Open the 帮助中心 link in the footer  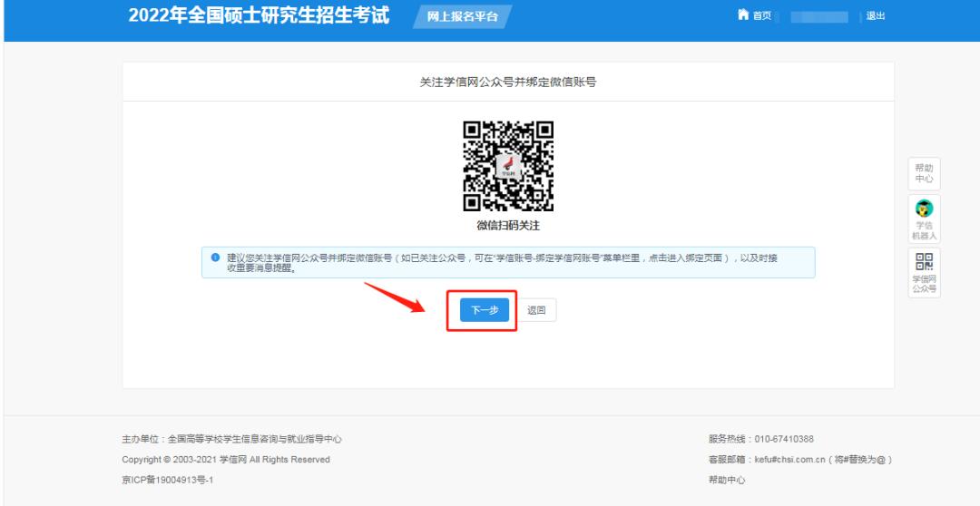(726, 480)
